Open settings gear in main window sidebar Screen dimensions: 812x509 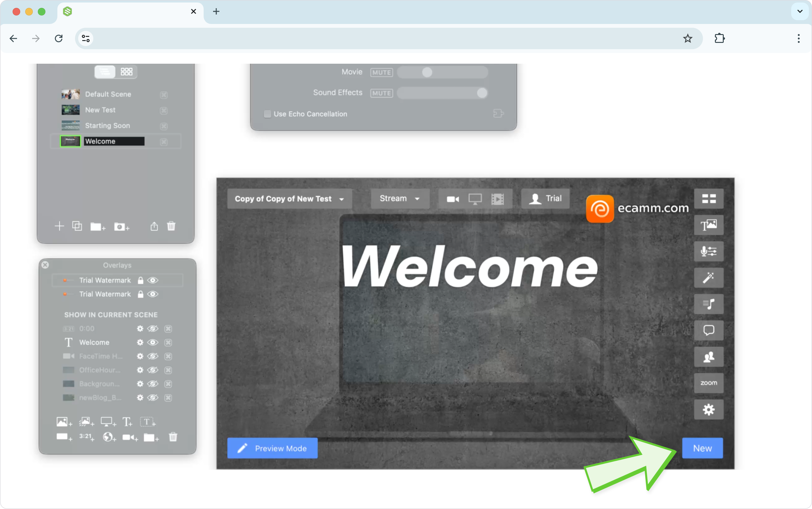(709, 409)
